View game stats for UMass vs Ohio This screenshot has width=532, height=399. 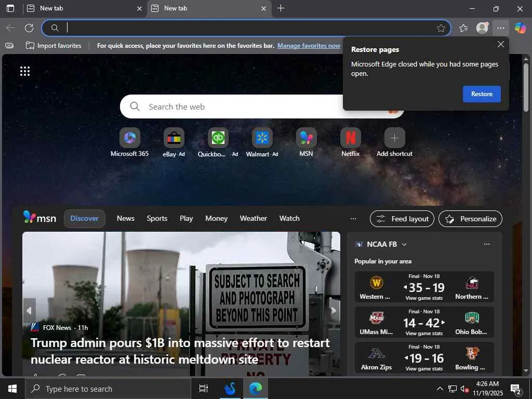tap(424, 334)
